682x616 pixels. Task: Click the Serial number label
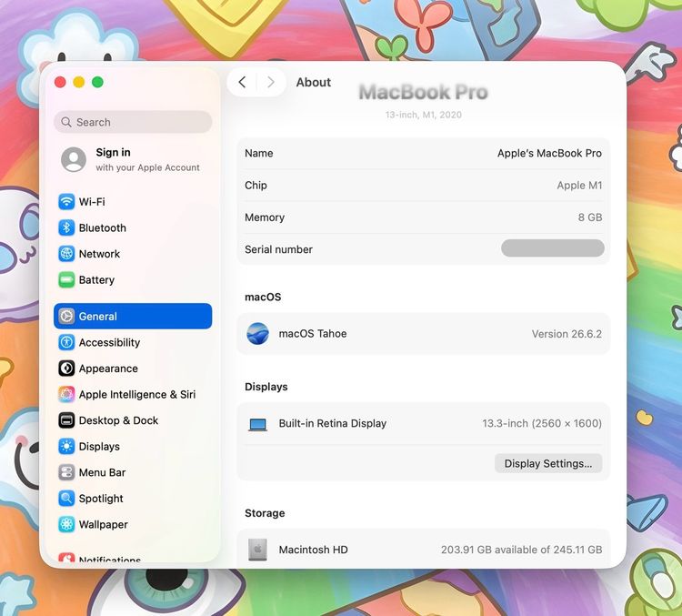(x=278, y=249)
